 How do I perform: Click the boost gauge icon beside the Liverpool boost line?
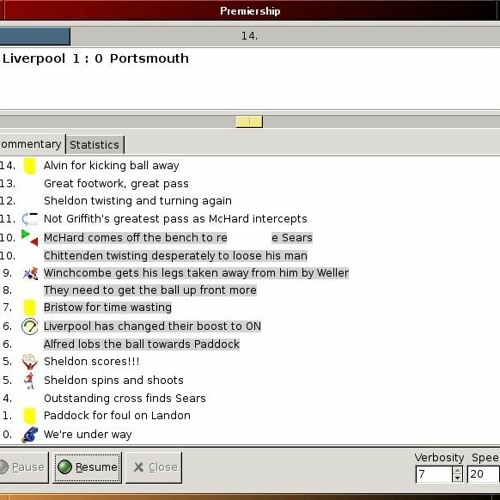(30, 326)
